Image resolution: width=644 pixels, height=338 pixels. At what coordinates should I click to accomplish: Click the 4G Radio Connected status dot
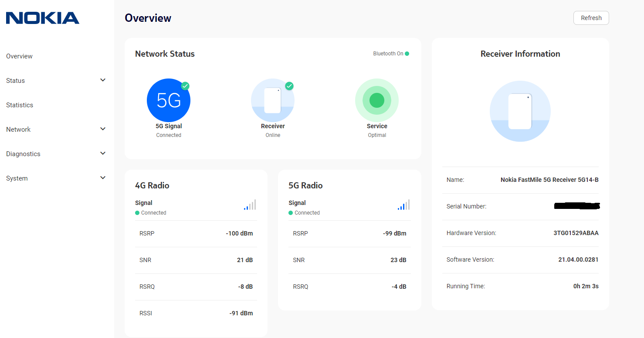pos(137,213)
